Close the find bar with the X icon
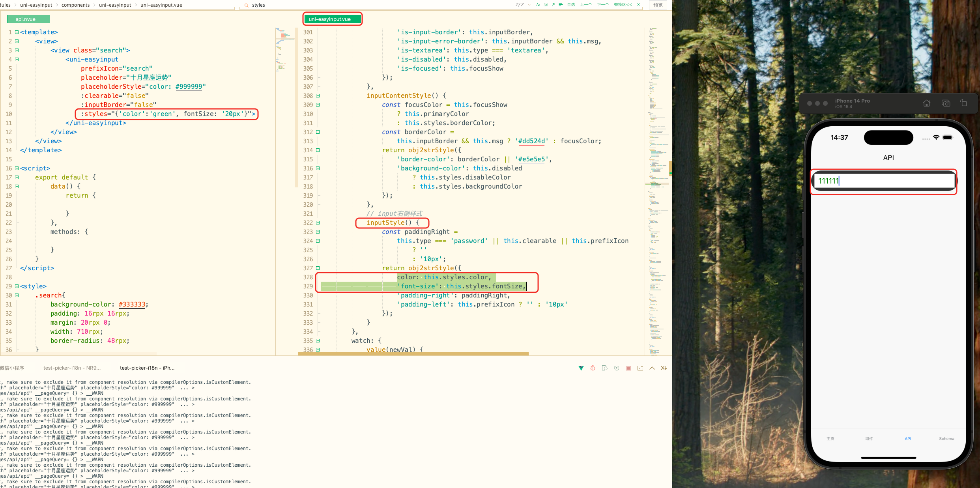 click(638, 5)
